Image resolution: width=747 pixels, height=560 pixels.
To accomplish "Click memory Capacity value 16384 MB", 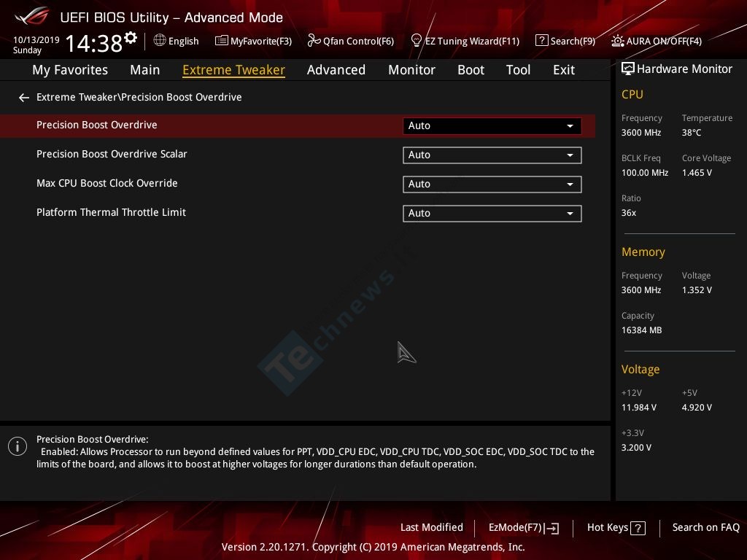I will (642, 330).
